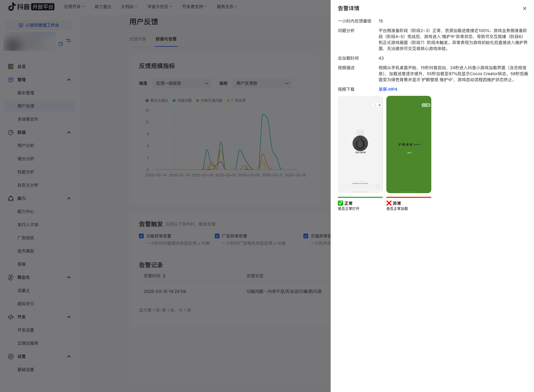
Task: Click the 总览 overview icon in sidebar
Action: (11, 66)
